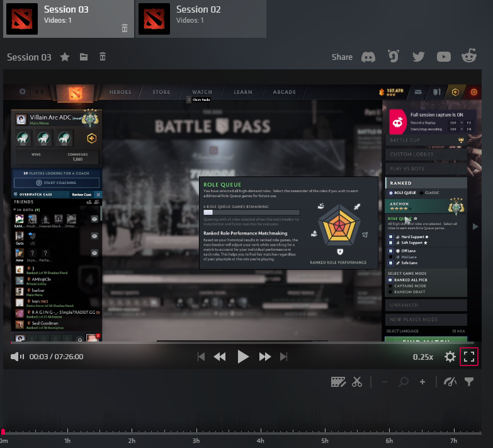Rewind the video
This screenshot has width=493, height=448.
click(x=220, y=357)
